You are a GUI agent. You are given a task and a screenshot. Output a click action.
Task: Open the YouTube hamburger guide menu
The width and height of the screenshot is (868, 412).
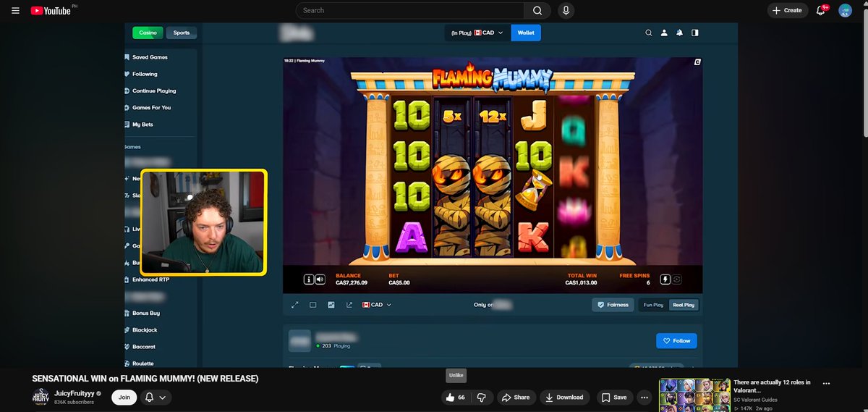(16, 10)
